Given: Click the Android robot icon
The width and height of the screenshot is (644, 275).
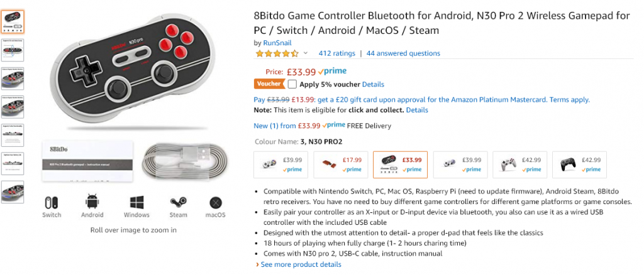Looking at the screenshot, I should [92, 202].
